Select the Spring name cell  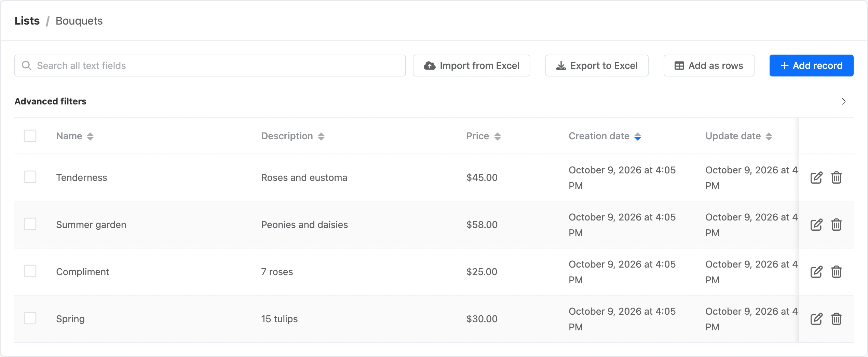click(70, 319)
